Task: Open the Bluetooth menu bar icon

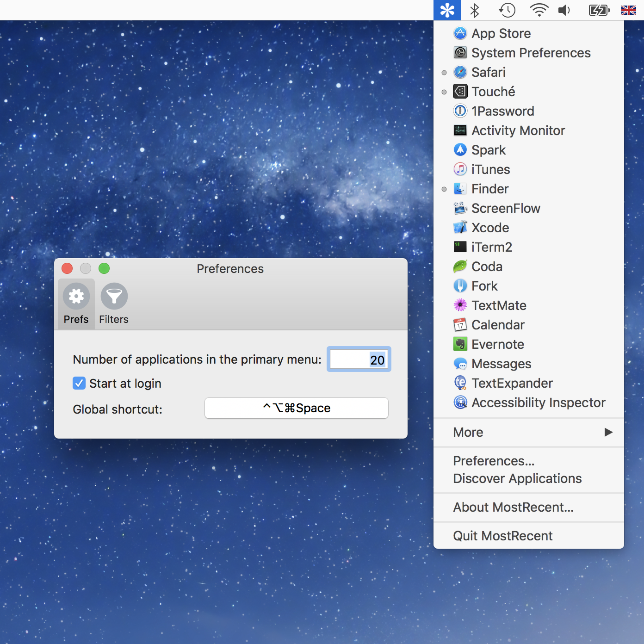Action: (475, 10)
